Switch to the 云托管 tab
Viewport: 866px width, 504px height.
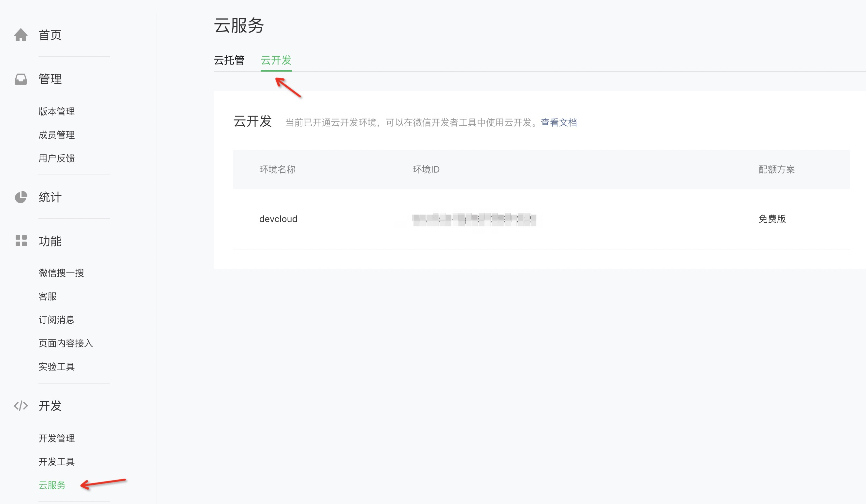pos(229,61)
